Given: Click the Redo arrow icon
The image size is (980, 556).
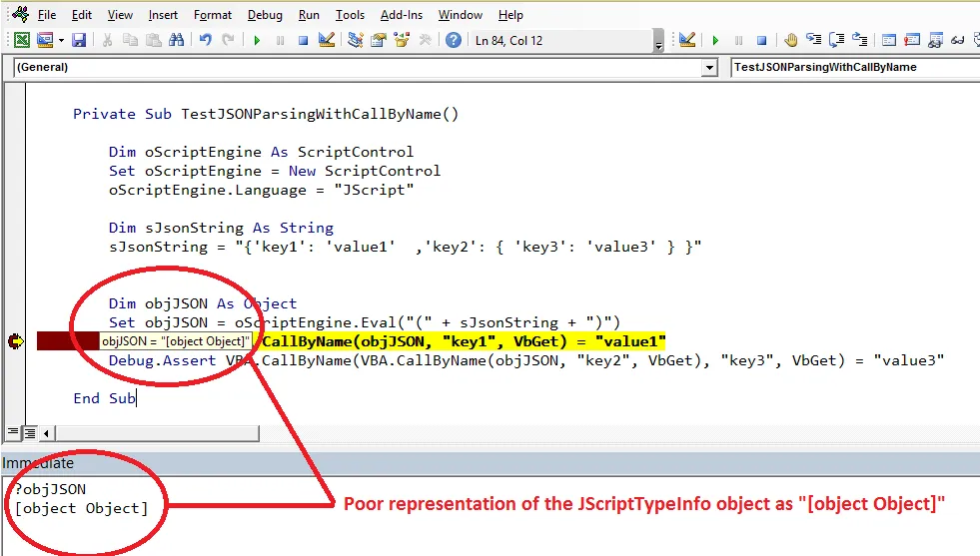Looking at the screenshot, I should 228,41.
